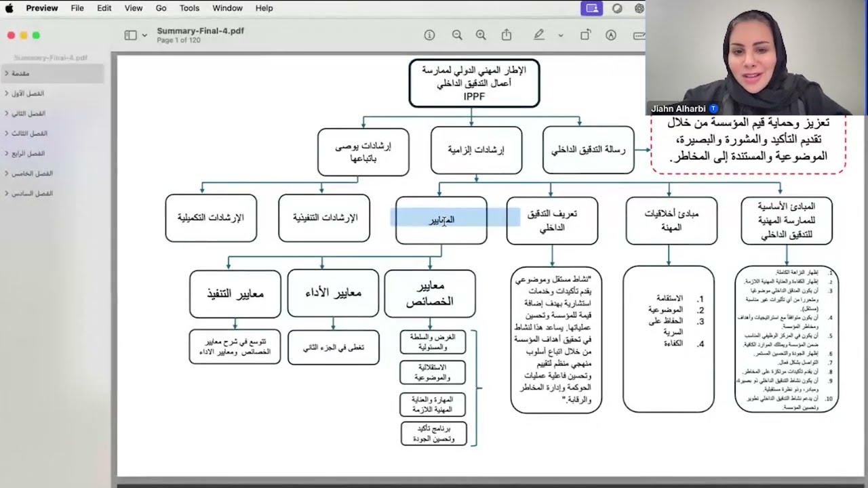Click the screen sharing menu bar icon
The height and width of the screenshot is (488, 868).
click(x=592, y=8)
